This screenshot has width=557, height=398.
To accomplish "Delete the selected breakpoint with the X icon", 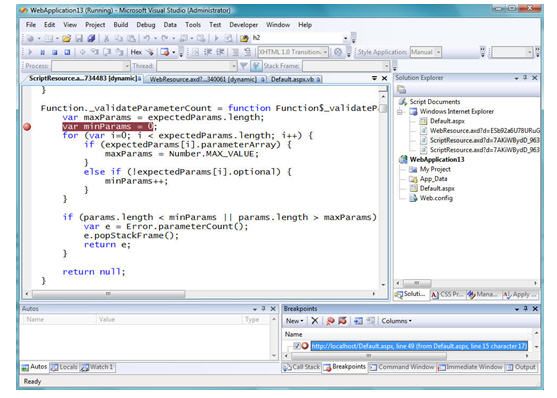I will (x=314, y=321).
